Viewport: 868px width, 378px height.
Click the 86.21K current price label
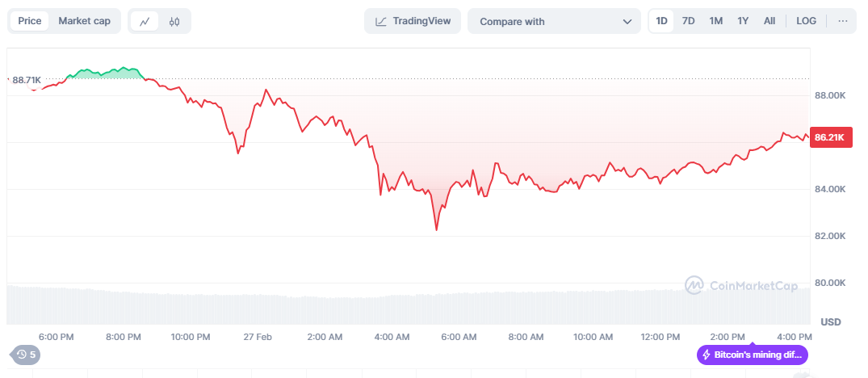click(829, 137)
